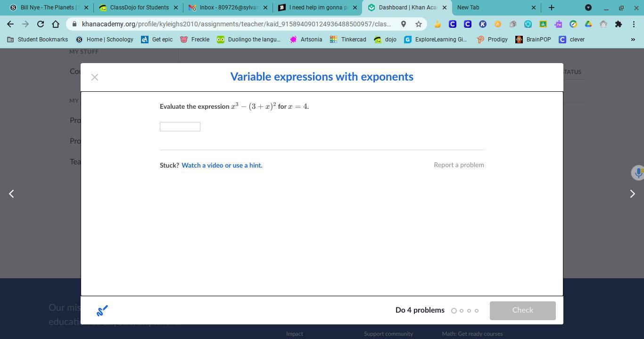Open the ExploreLearning Gizmos bookmark
The image size is (644, 339).
436,40
